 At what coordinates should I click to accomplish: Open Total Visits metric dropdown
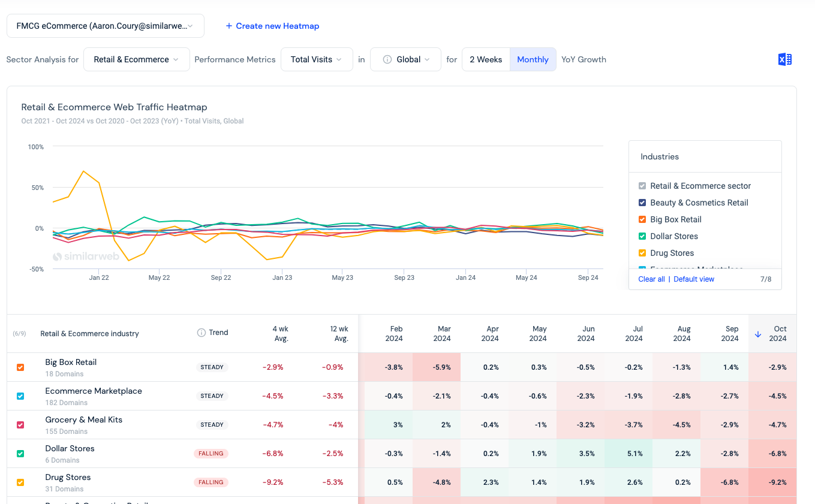pos(317,59)
